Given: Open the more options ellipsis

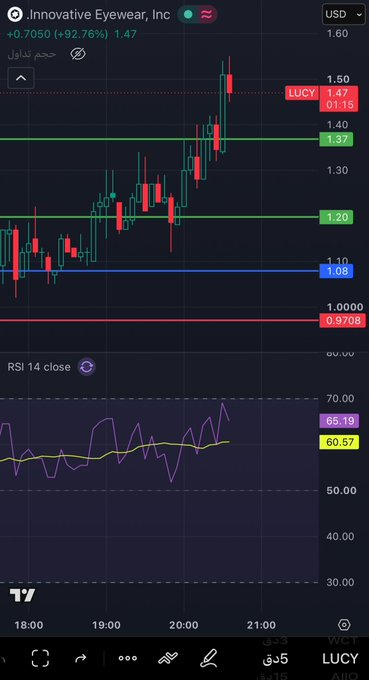Looking at the screenshot, I should point(127,658).
